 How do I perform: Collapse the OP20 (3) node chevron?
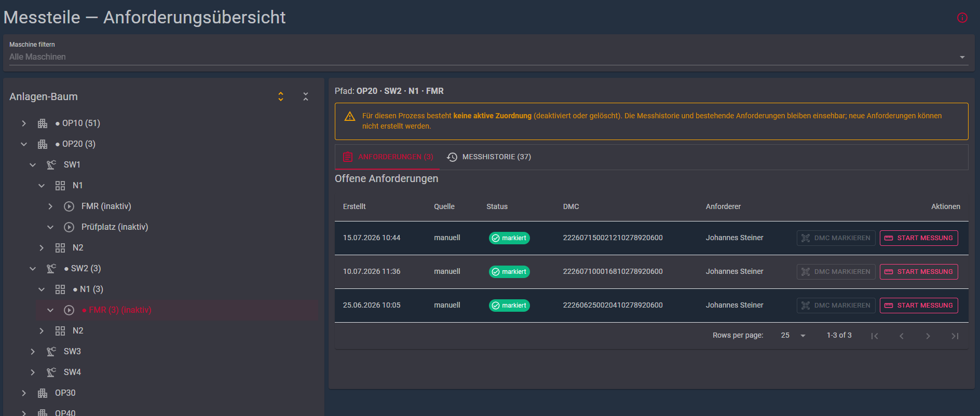(x=24, y=144)
